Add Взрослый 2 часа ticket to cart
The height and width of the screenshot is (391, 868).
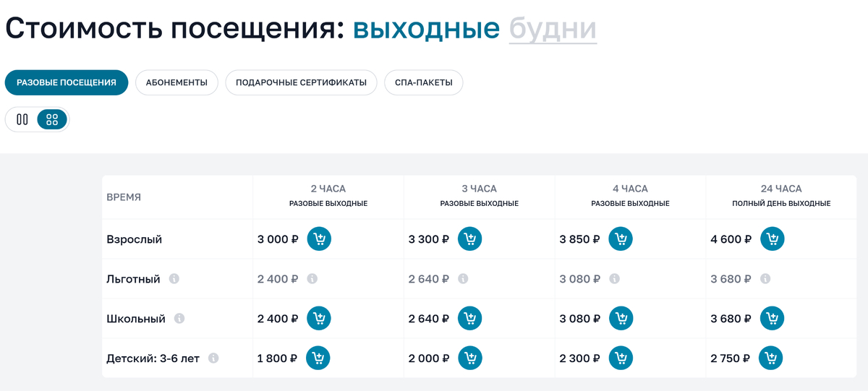click(x=319, y=239)
